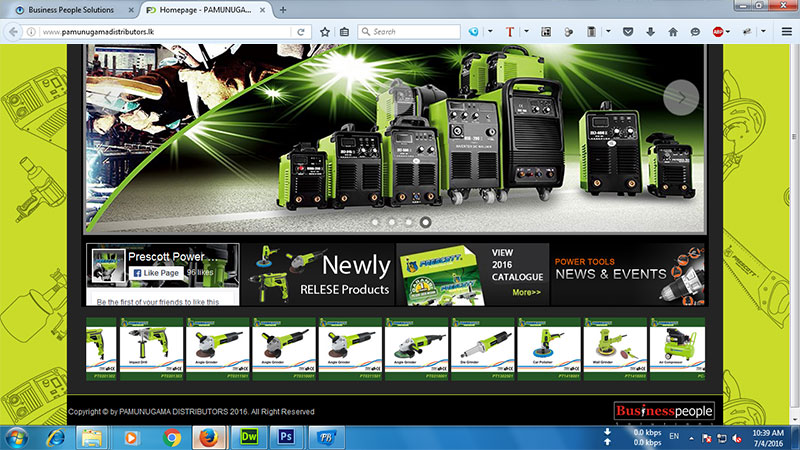Viewport: 800px width, 450px height.
Task: Advance slider with the right arrow
Action: (x=681, y=97)
